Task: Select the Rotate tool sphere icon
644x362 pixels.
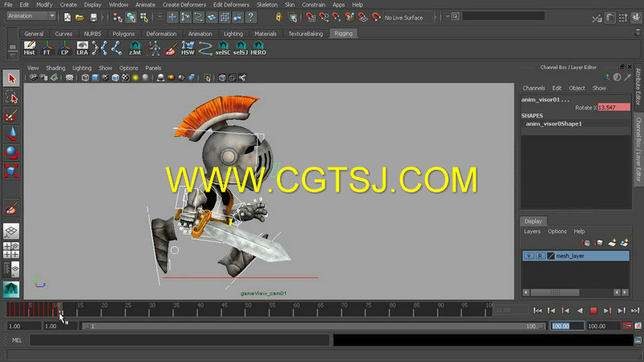Action: [11, 152]
